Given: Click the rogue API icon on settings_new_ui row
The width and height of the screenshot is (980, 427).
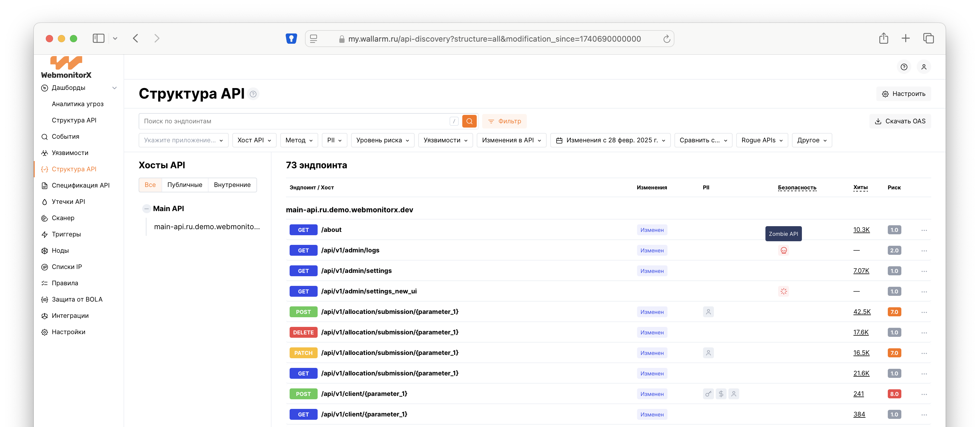Looking at the screenshot, I should [x=783, y=292].
